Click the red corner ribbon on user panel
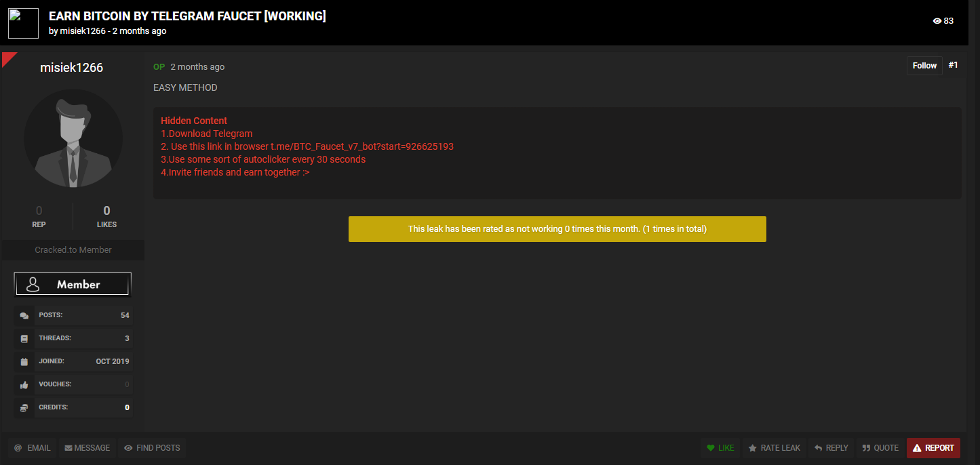980x465 pixels. click(x=7, y=58)
